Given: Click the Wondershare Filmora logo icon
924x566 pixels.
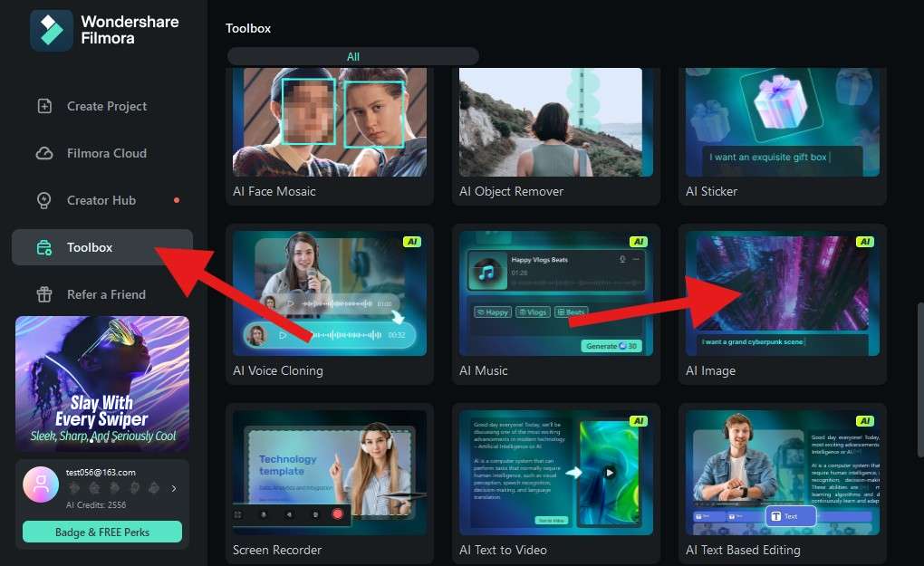Looking at the screenshot, I should [x=52, y=30].
